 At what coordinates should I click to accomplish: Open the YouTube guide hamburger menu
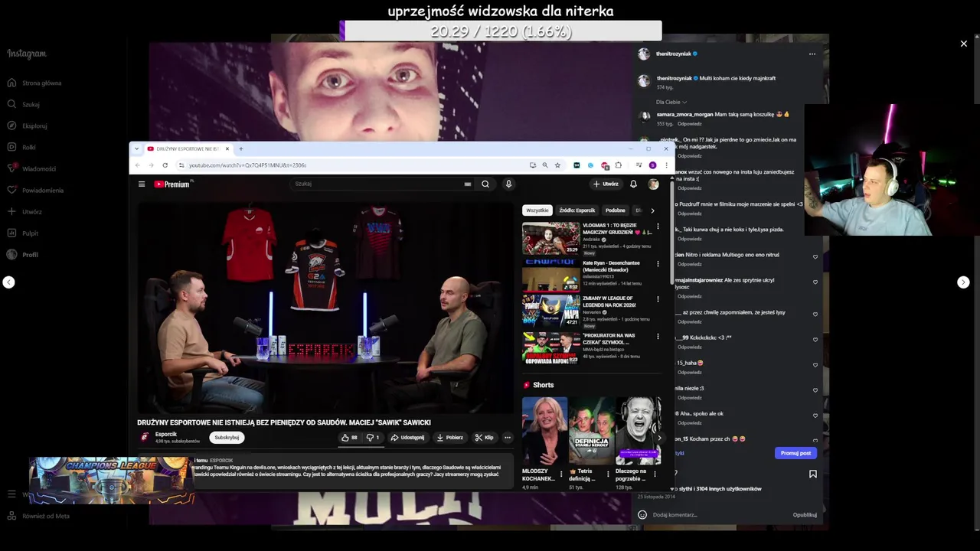click(x=142, y=184)
